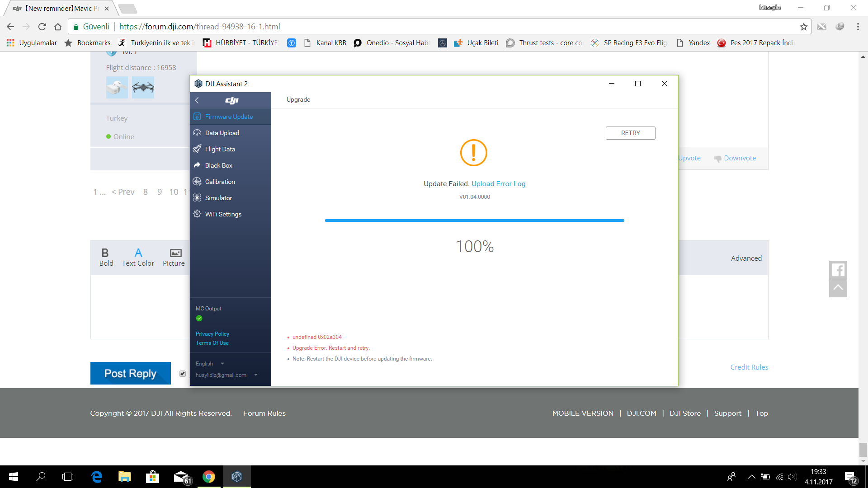Go back with the sidebar back chevron

coord(197,100)
